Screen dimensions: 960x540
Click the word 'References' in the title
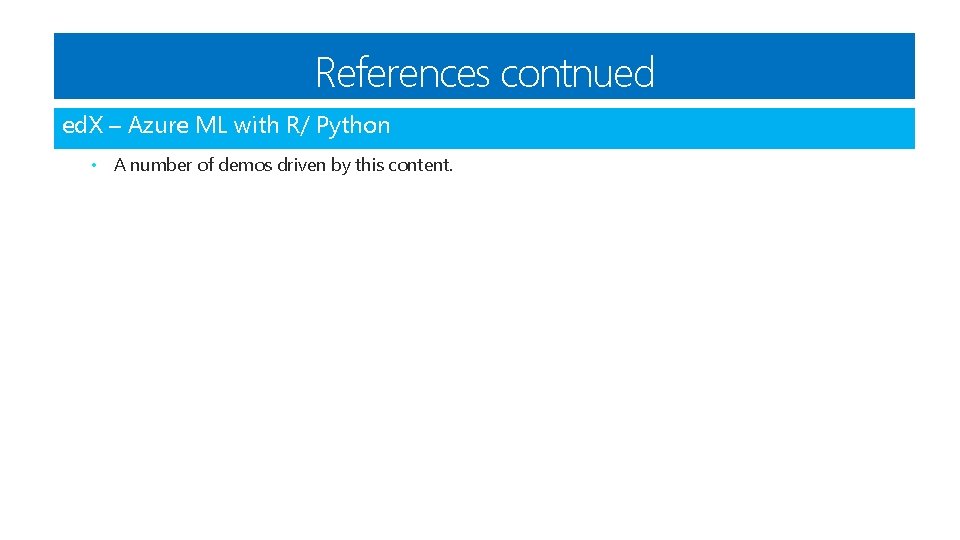(x=403, y=72)
